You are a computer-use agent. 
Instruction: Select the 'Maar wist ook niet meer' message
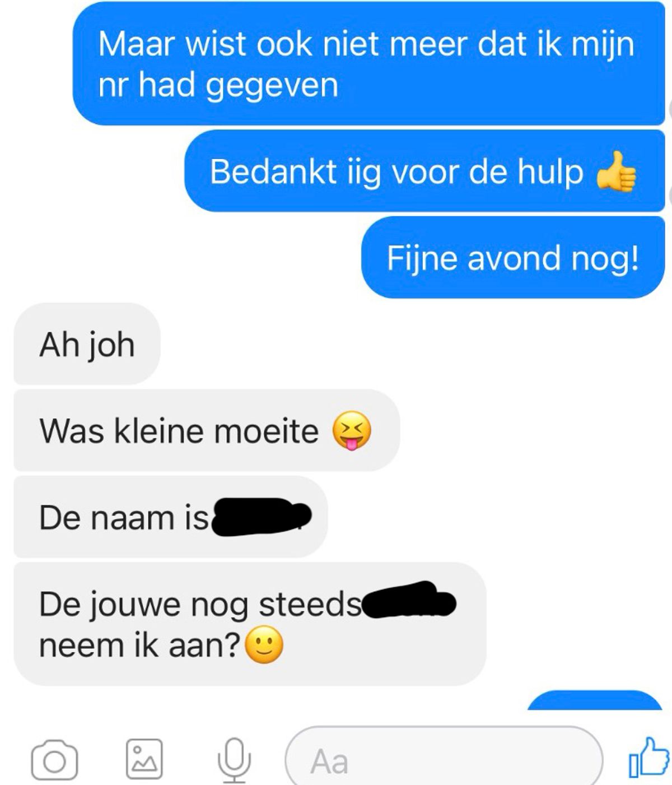tap(368, 63)
